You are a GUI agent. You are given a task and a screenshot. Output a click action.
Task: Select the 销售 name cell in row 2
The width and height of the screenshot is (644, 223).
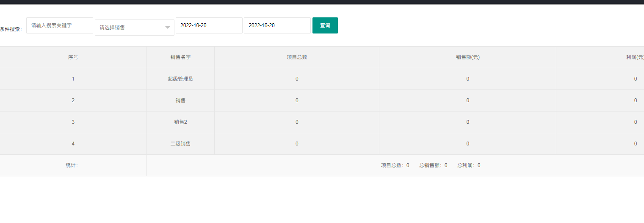tap(180, 100)
